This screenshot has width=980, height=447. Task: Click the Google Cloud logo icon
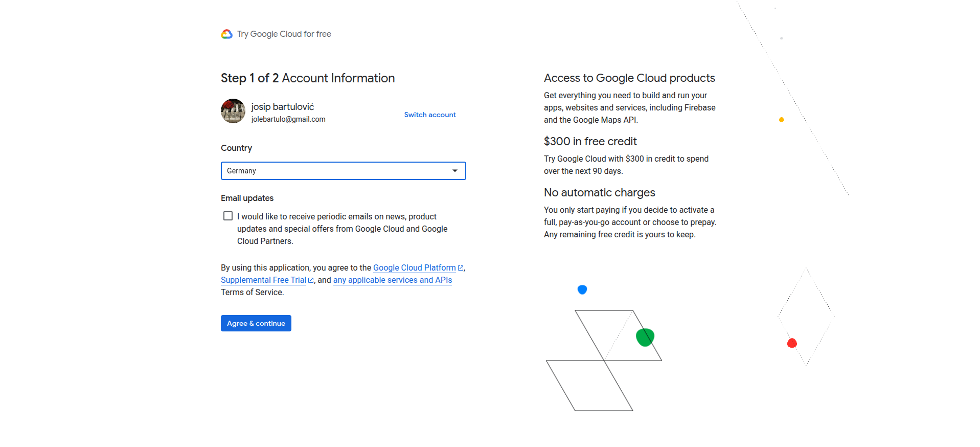226,34
